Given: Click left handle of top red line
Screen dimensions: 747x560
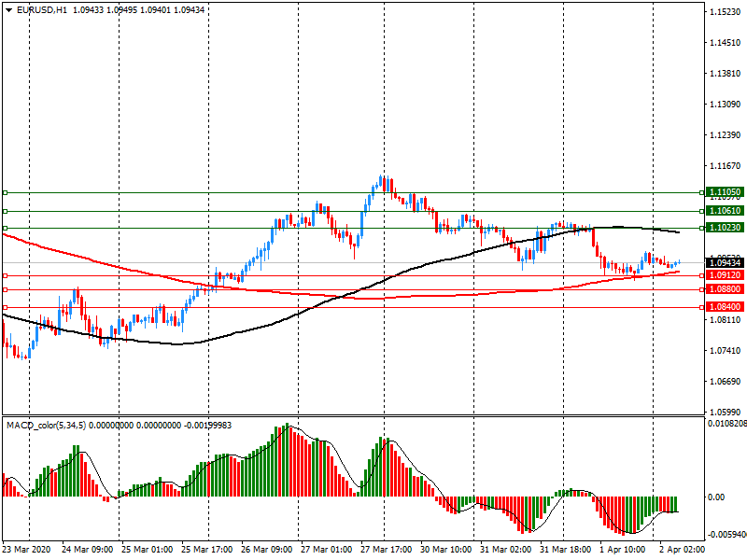Looking at the screenshot, I should tap(5, 275).
